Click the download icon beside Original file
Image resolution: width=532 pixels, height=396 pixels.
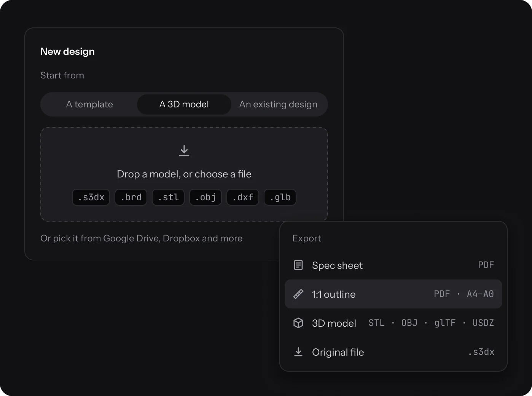298,352
